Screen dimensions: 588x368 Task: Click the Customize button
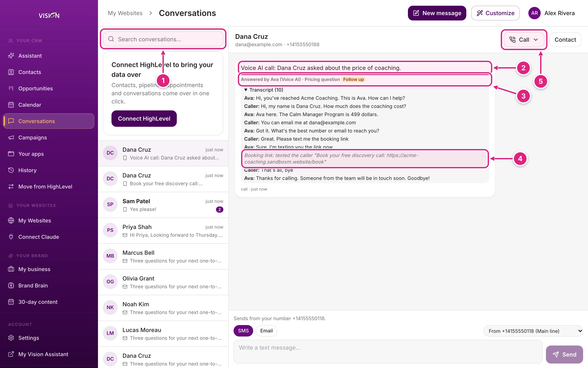pos(495,13)
